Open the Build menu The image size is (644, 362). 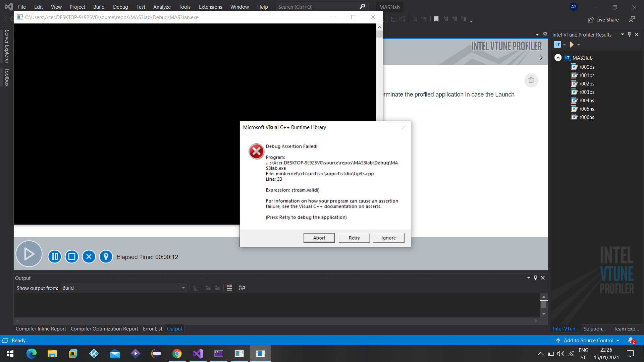pos(99,7)
